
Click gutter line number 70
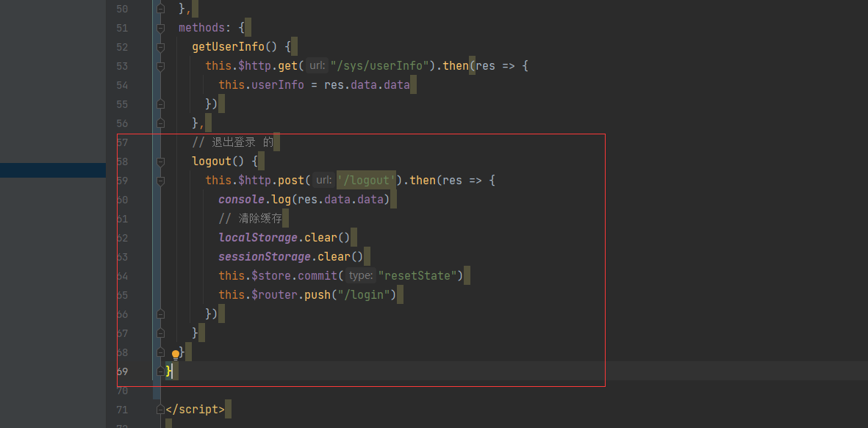[x=122, y=391]
